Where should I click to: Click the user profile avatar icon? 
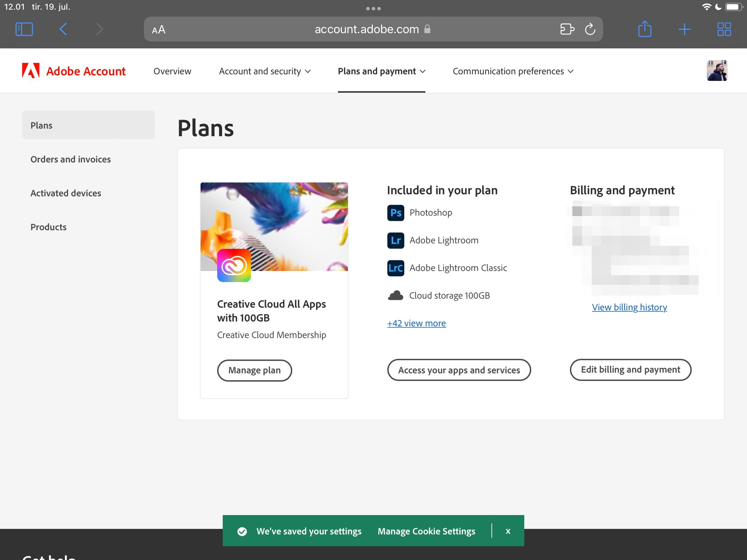coord(718,70)
